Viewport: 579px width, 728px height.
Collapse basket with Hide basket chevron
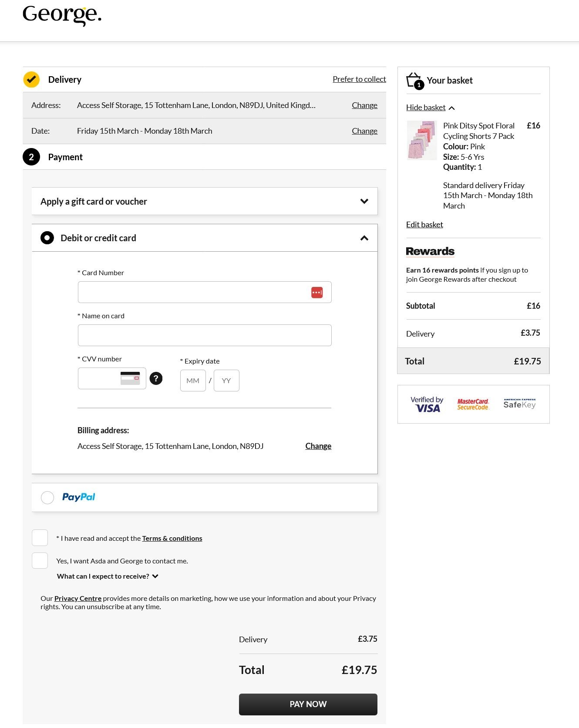(x=452, y=108)
